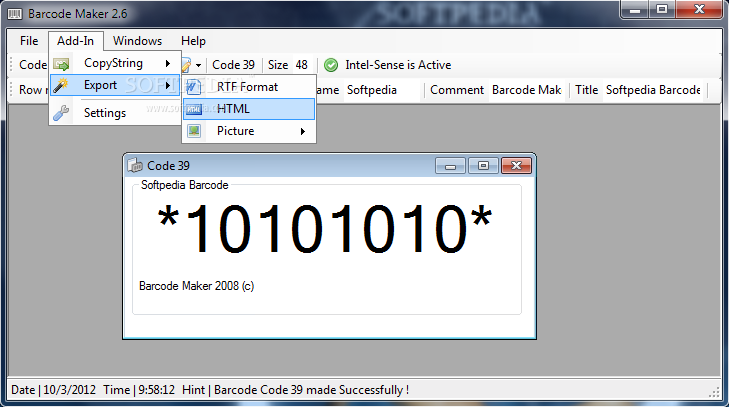Viewport: 729px width, 407px height.
Task: Click the Settings wrench icon
Action: pyautogui.click(x=61, y=113)
